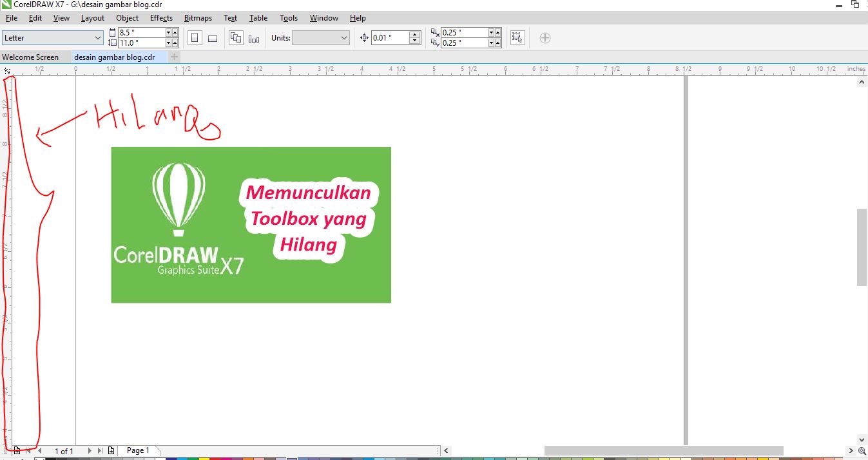Open the File menu
This screenshot has height=460, width=868.
(12, 18)
